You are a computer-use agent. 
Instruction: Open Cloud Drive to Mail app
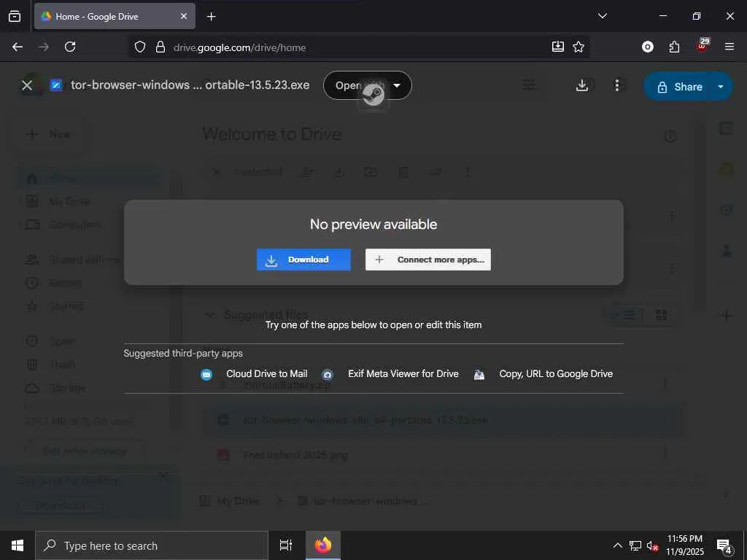(x=266, y=374)
